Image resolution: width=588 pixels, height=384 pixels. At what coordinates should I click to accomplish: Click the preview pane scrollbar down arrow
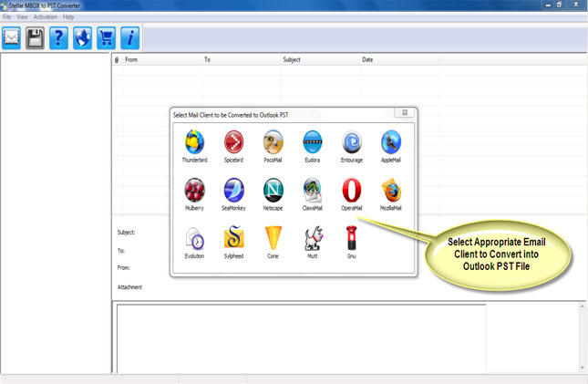tap(583, 368)
